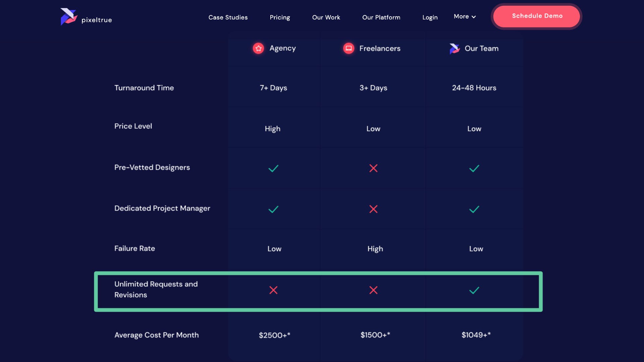Click the highlighted Unlimited Requests and Revisions row
Viewport: 644px width, 362px height.
click(319, 291)
